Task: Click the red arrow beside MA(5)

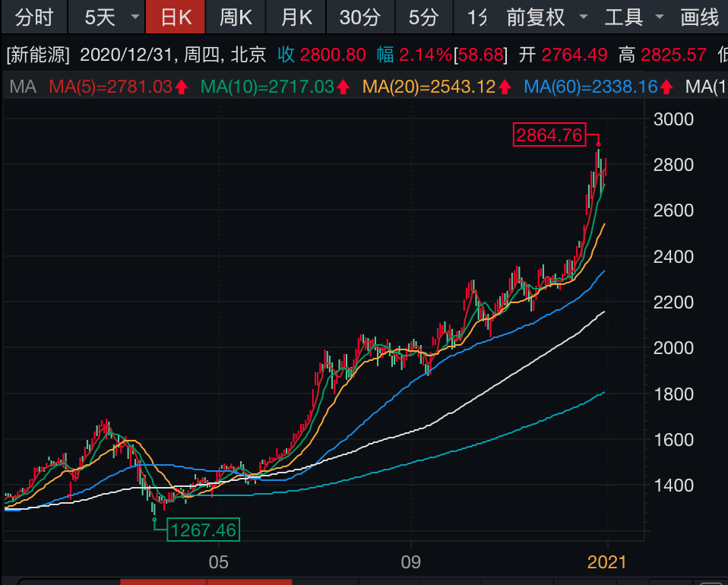Action: pos(182,87)
